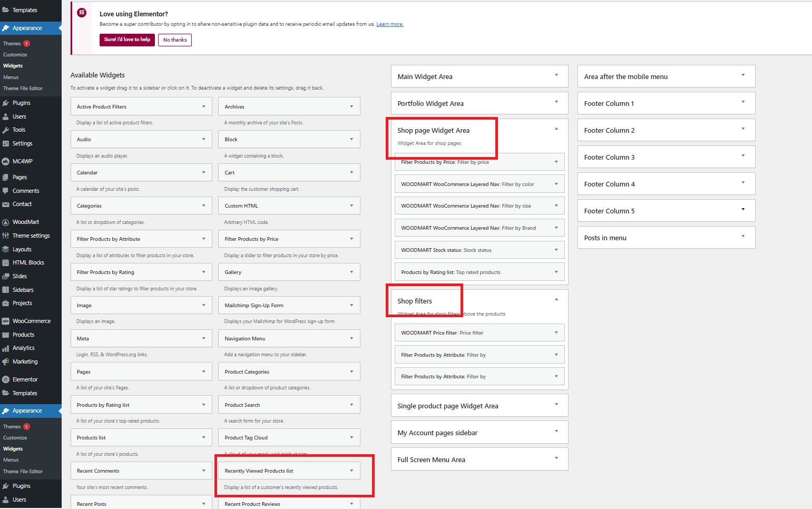
Task: Click the Settings sidebar icon
Action: click(x=6, y=143)
